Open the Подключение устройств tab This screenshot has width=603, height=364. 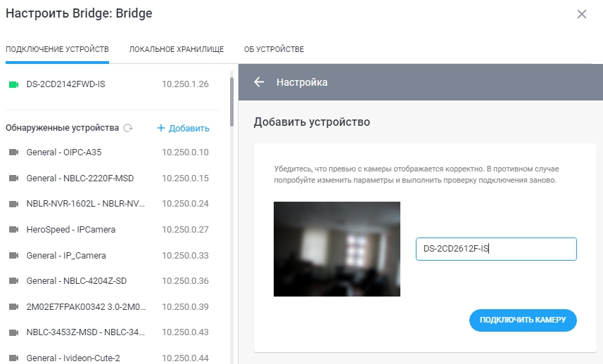(57, 49)
